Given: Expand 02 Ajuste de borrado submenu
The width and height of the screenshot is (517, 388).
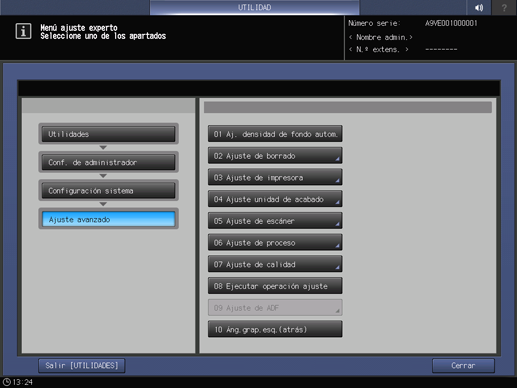Looking at the screenshot, I should [275, 156].
